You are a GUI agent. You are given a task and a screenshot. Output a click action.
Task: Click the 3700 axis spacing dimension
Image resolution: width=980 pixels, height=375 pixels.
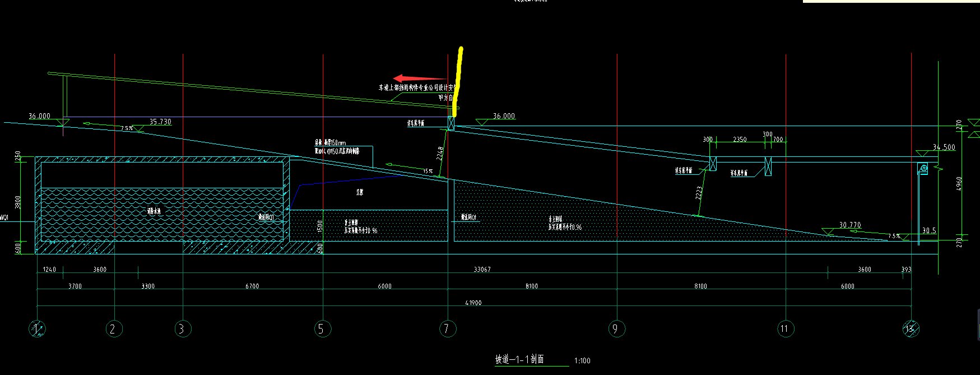pyautogui.click(x=75, y=286)
